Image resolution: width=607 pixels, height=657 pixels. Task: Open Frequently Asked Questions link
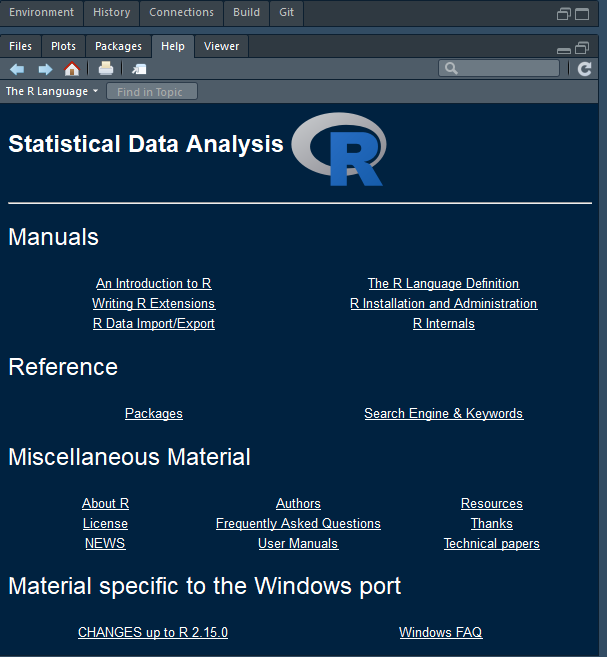click(298, 524)
